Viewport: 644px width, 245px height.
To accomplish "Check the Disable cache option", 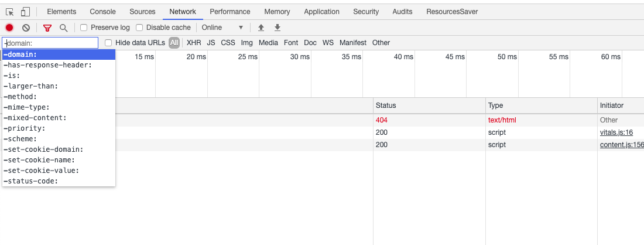I will pos(139,28).
